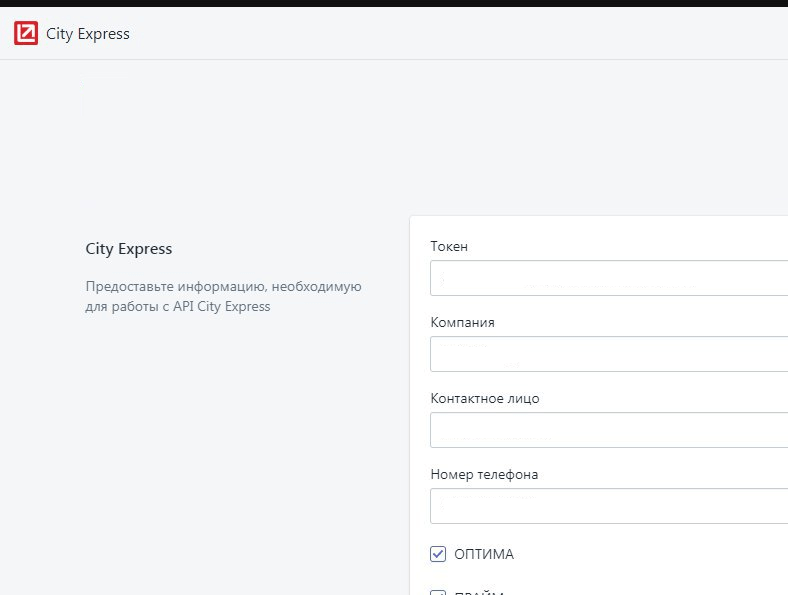Click the Номер телефона label

[484, 475]
